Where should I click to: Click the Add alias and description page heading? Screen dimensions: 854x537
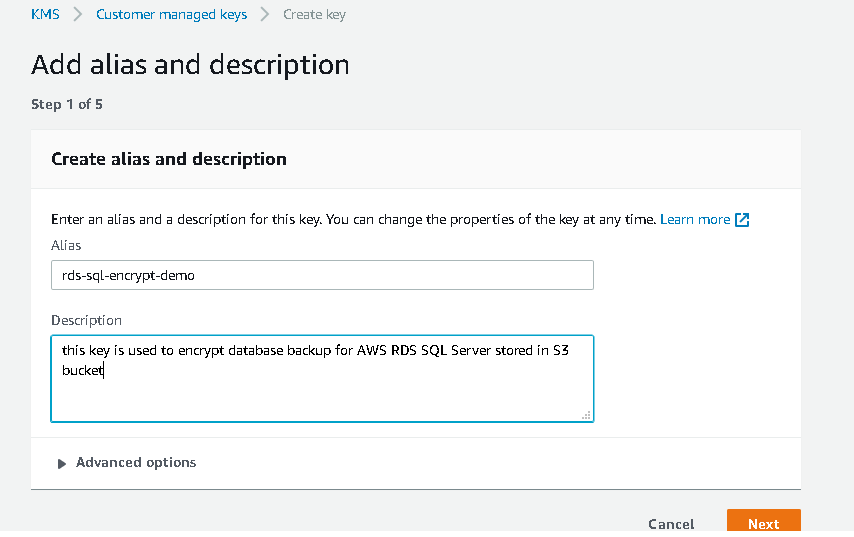pos(190,65)
